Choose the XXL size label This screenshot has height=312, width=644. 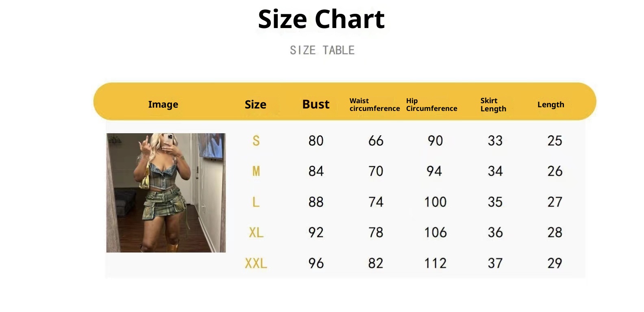point(256,263)
